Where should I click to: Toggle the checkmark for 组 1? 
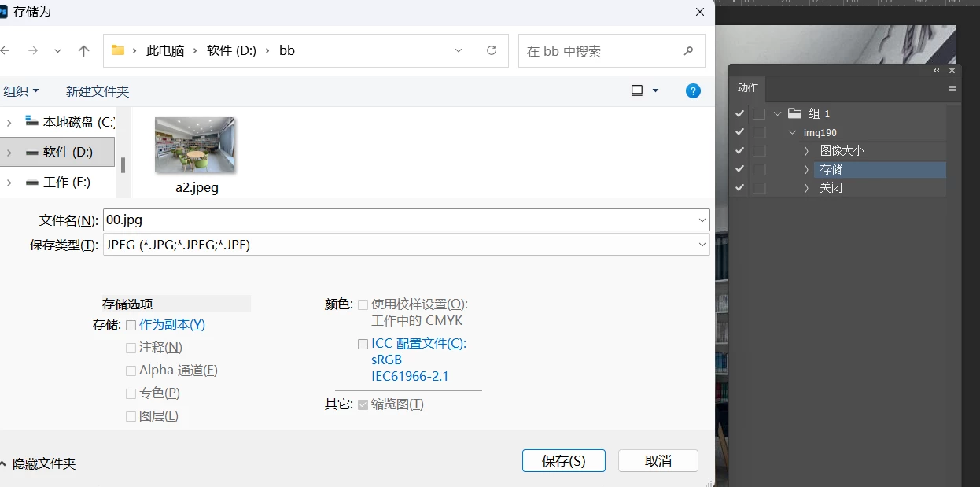[x=739, y=113]
